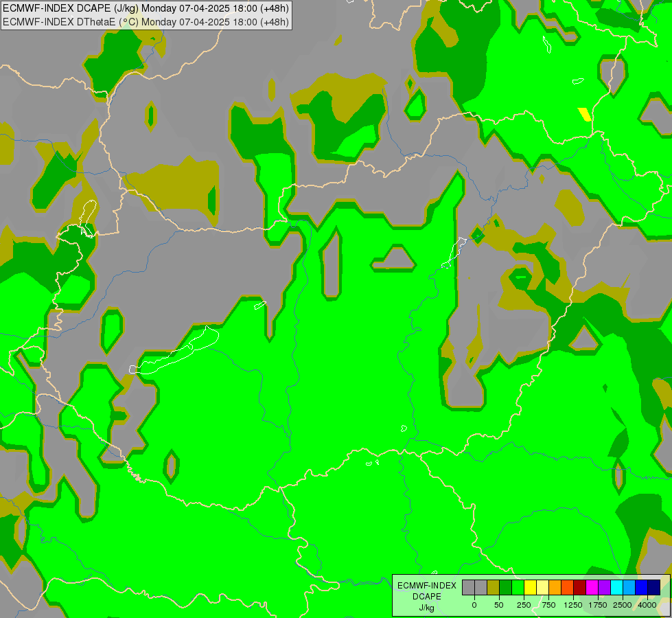Click the red-orange legend swatch
The image size is (672, 618).
coord(568,587)
